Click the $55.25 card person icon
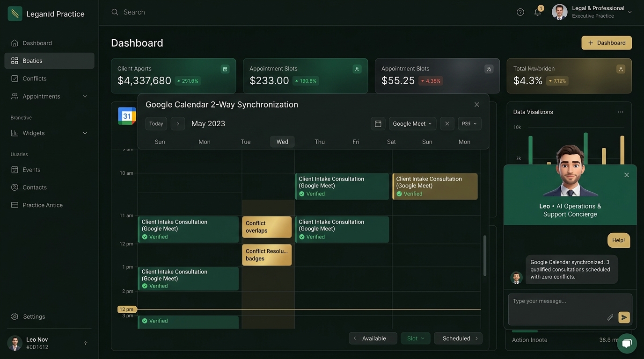 tap(489, 69)
